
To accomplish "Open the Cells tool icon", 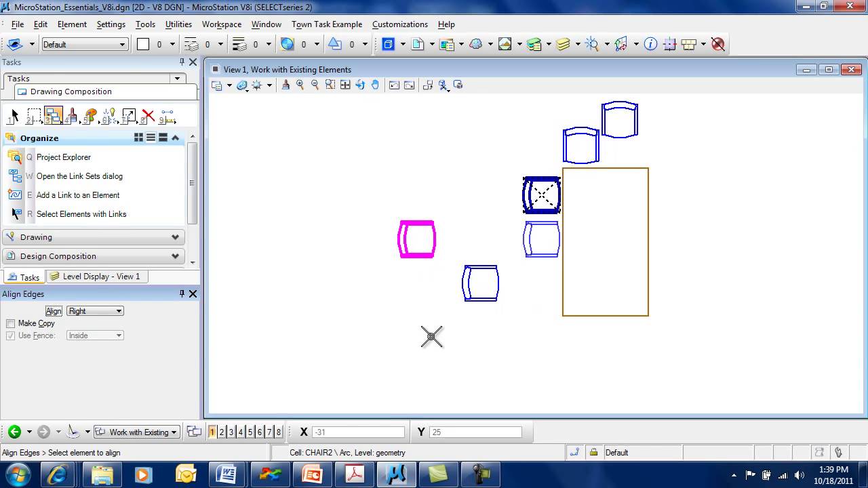I will coord(689,44).
